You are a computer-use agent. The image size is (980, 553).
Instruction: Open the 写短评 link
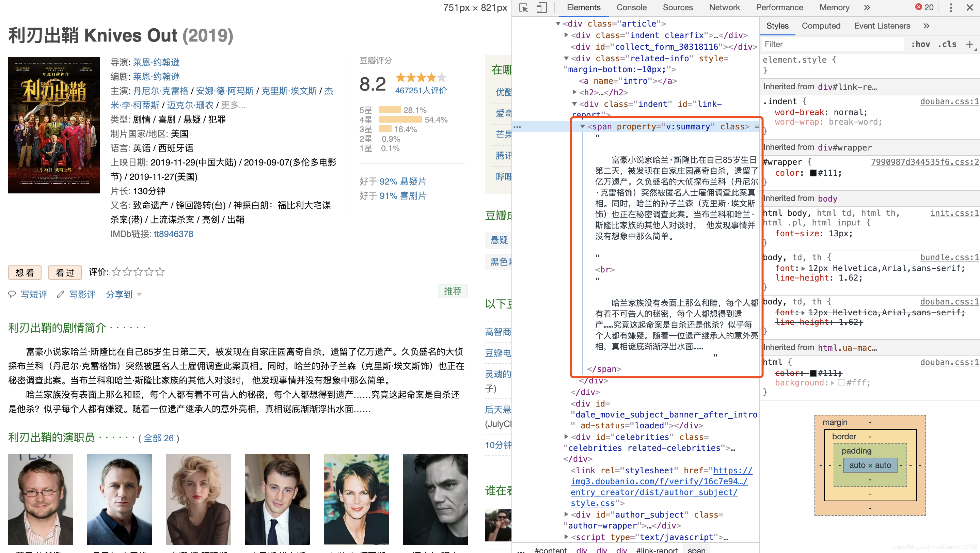click(34, 294)
